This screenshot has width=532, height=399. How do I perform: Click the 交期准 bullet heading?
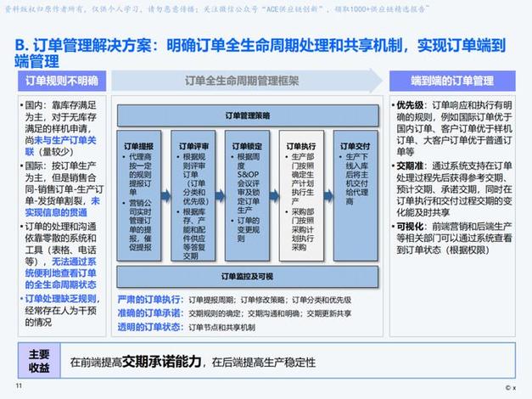tap(410, 166)
